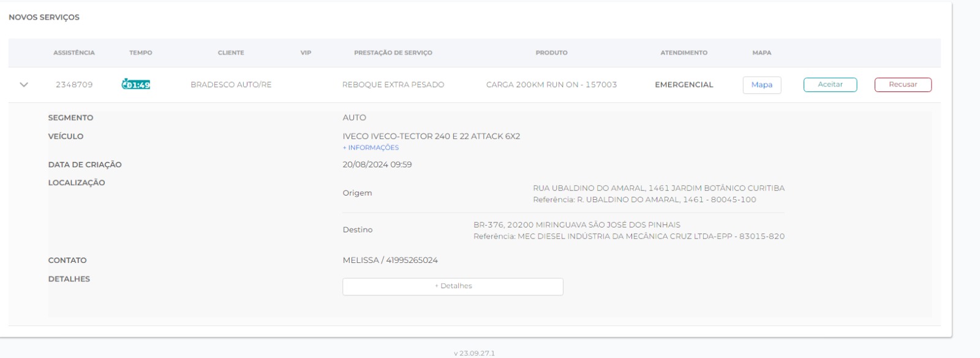Click the ATENDIMENTO column header
This screenshot has height=358, width=980.
684,53
